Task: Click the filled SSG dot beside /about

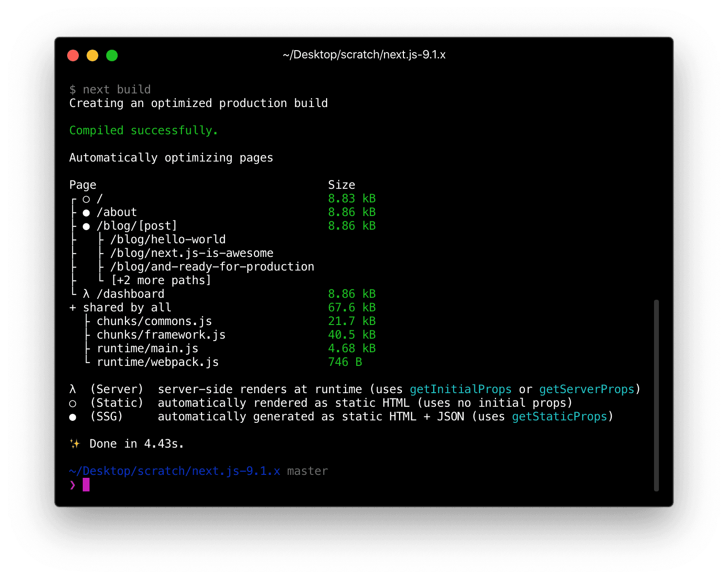Action: click(x=86, y=213)
